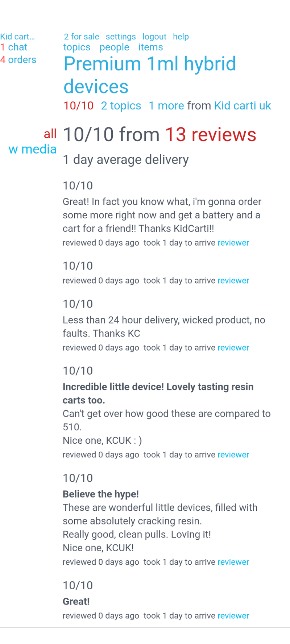Open reviewer of the battery and cart review

[x=233, y=243]
